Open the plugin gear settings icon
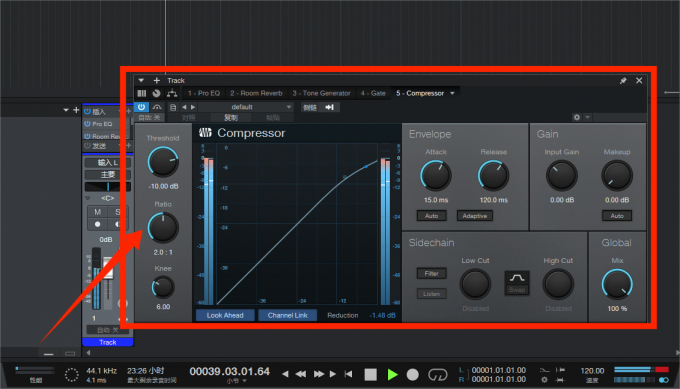Viewport: 680px width, 389px height. point(576,117)
